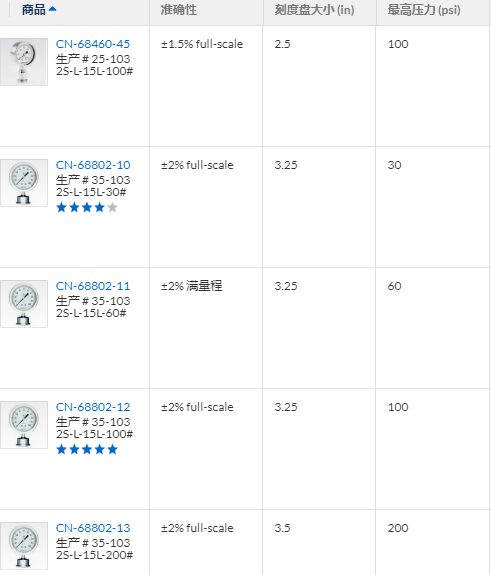
Task: Open product link CN-68802-10
Action: pyautogui.click(x=93, y=165)
